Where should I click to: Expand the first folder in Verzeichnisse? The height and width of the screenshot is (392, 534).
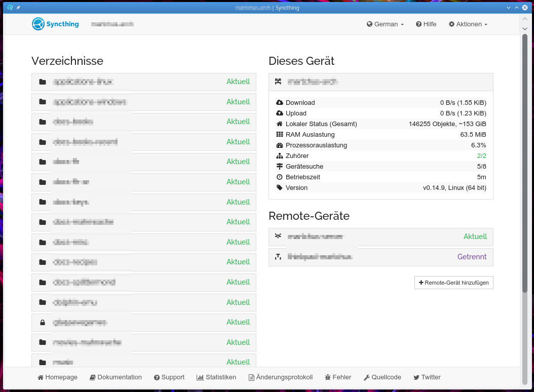tap(143, 82)
